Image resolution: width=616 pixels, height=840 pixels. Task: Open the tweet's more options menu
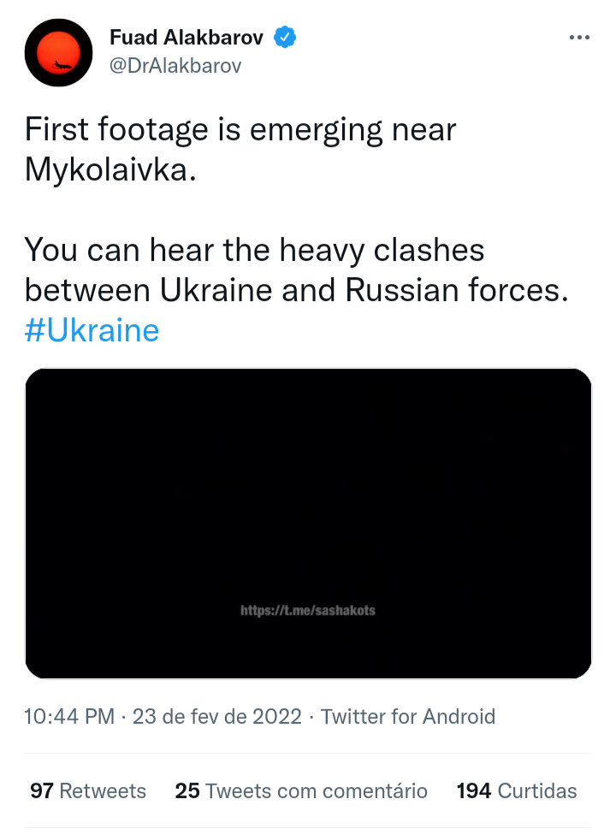click(579, 38)
